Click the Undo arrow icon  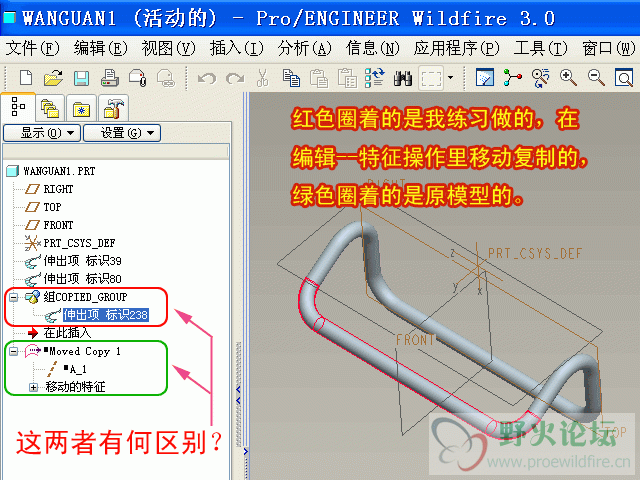207,78
